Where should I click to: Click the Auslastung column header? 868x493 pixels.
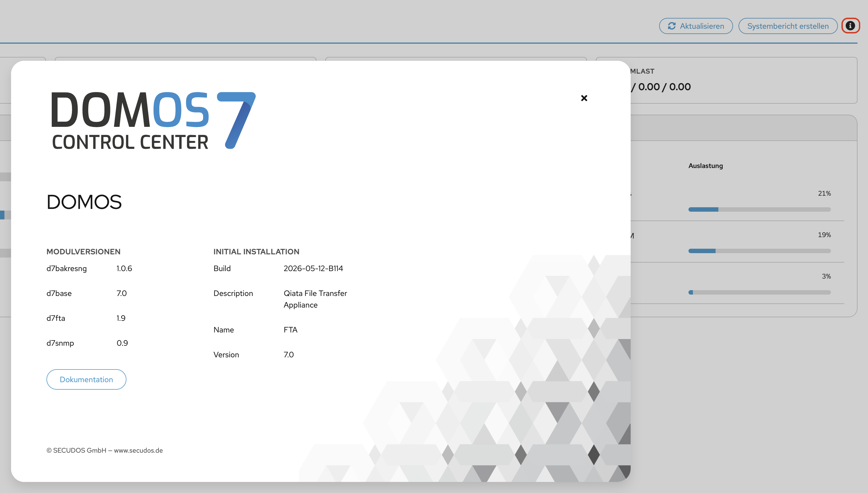coord(705,166)
